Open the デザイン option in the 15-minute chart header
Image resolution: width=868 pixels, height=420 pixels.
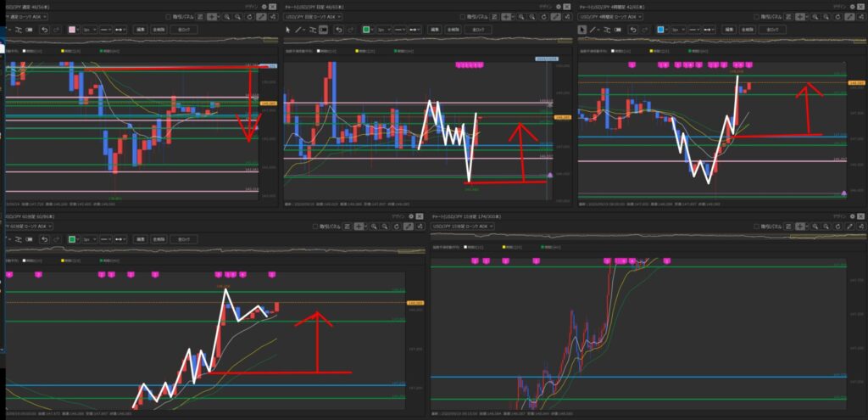point(836,217)
